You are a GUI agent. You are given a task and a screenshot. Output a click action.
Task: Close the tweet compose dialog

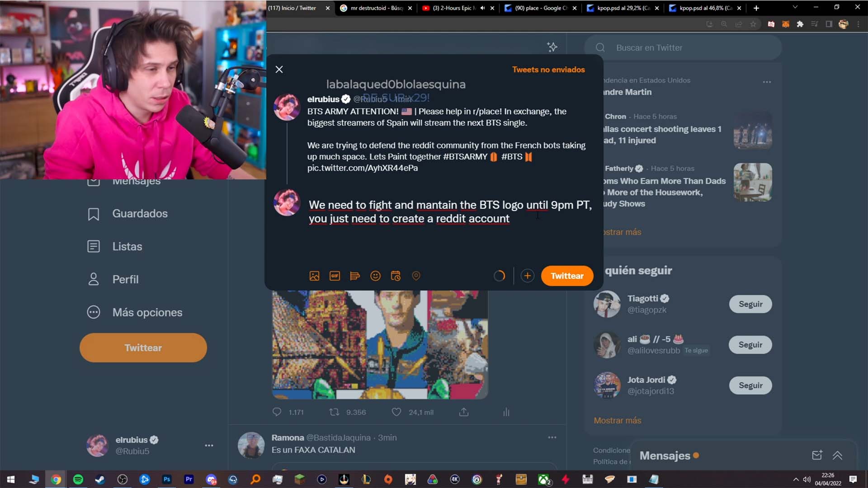(x=279, y=69)
